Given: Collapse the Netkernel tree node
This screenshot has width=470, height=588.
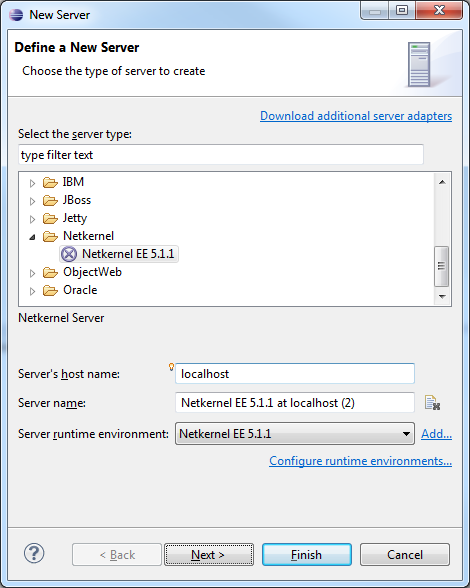Looking at the screenshot, I should point(33,237).
